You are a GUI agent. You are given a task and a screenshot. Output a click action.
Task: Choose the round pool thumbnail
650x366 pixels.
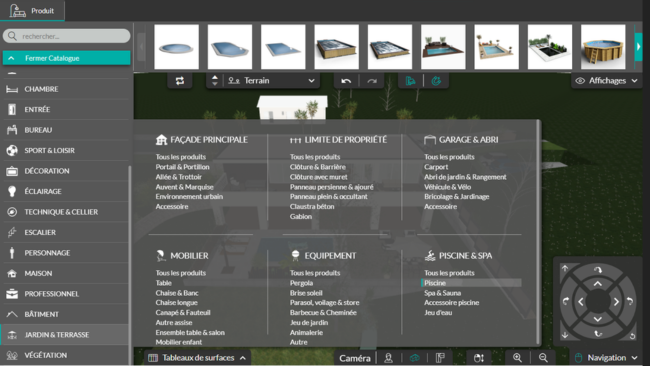click(x=177, y=47)
